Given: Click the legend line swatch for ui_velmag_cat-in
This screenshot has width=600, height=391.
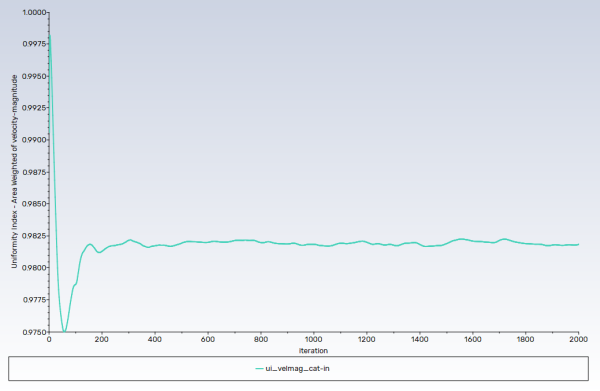Looking at the screenshot, I should [x=259, y=369].
